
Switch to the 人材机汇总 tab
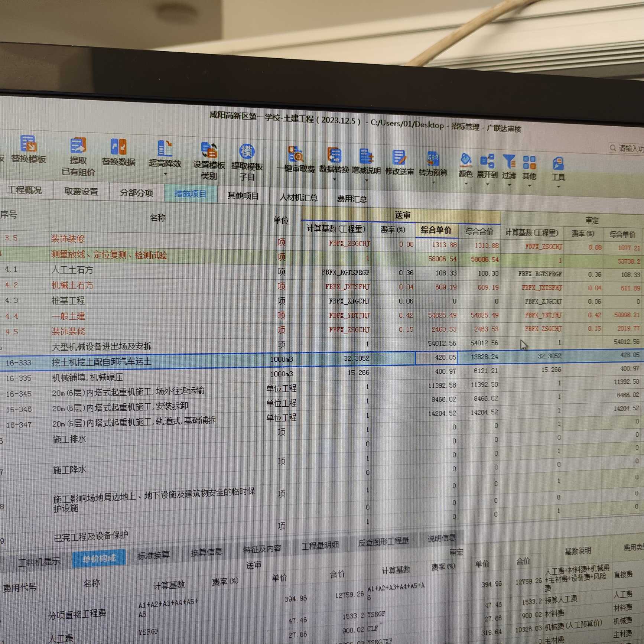299,198
